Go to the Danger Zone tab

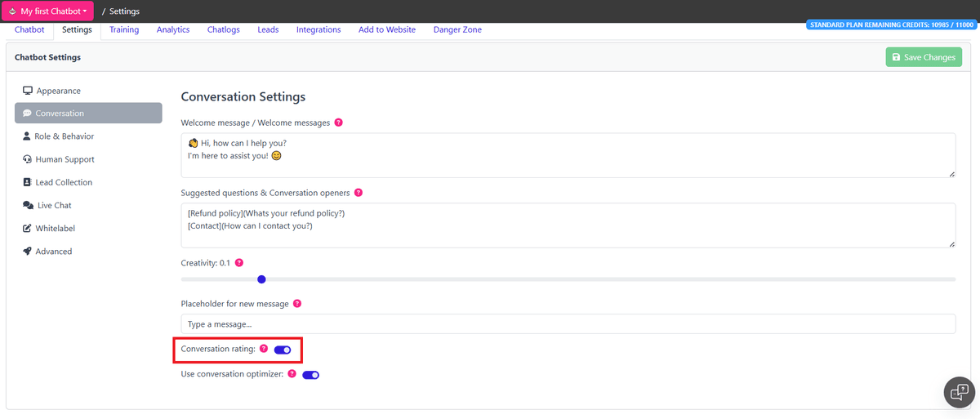[457, 29]
